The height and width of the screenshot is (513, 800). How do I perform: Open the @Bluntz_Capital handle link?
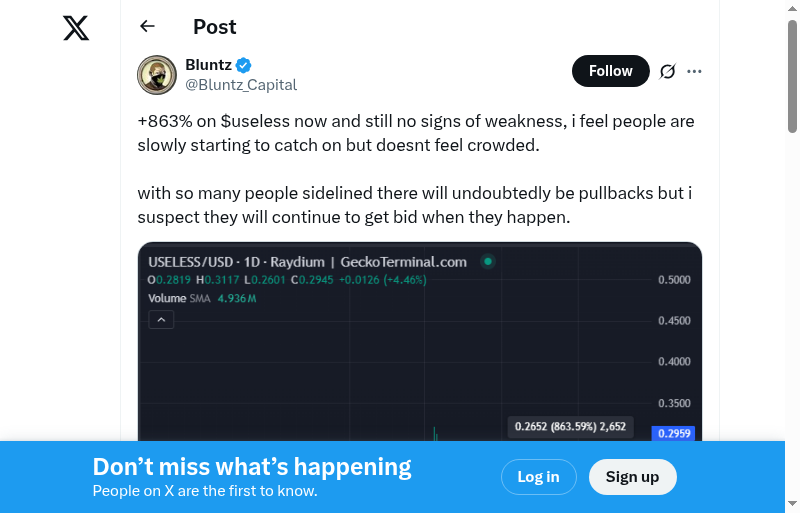click(241, 85)
